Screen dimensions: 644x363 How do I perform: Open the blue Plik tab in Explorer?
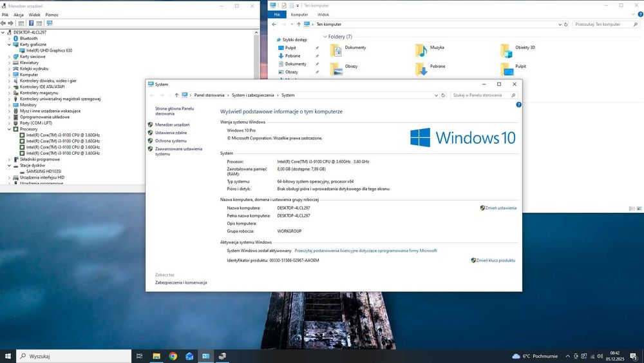point(277,14)
